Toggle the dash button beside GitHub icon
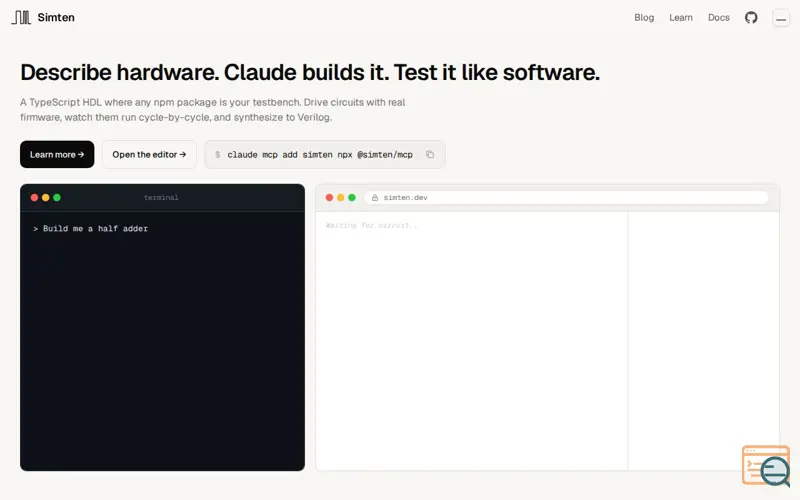The height and width of the screenshot is (500, 800). [781, 18]
